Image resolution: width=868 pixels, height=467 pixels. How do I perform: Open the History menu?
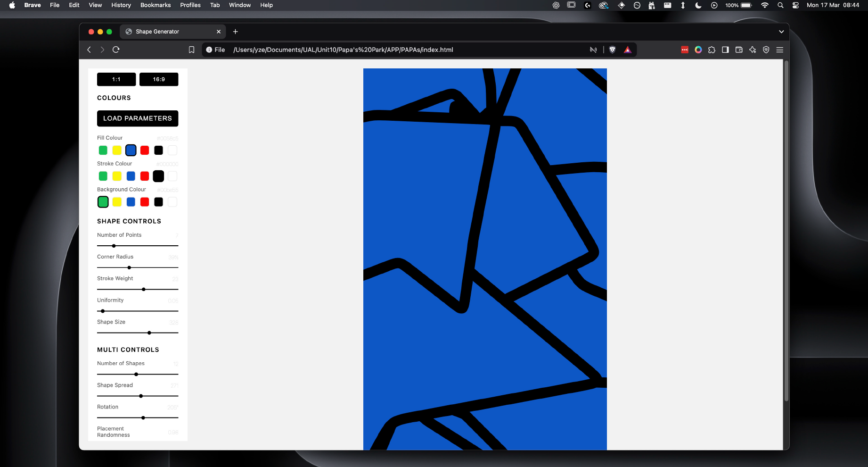121,5
